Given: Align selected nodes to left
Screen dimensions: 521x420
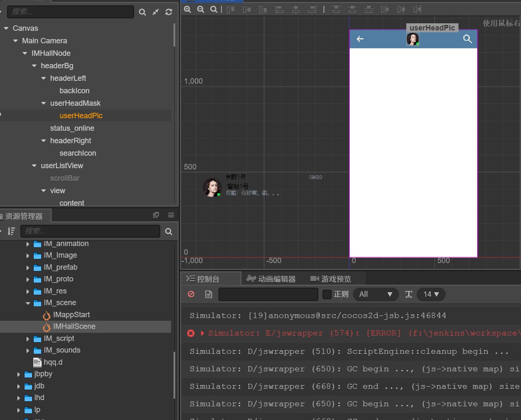Looking at the screenshot, I should [280, 9].
